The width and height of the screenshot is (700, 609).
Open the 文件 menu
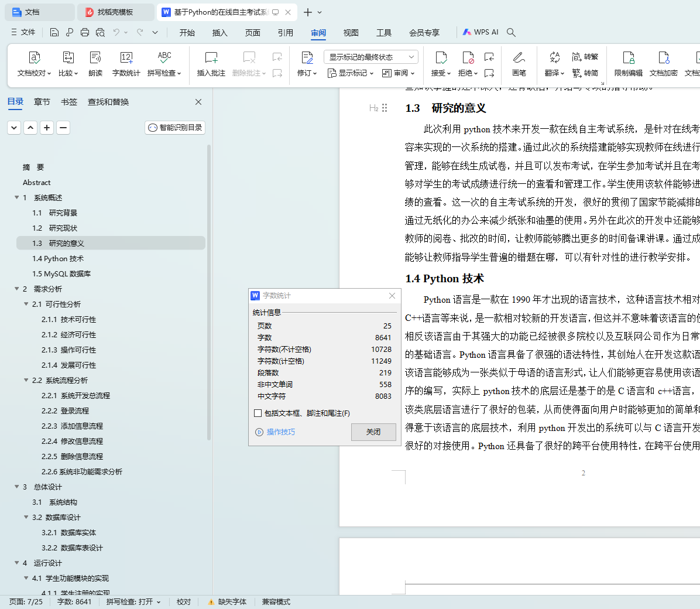click(x=23, y=32)
